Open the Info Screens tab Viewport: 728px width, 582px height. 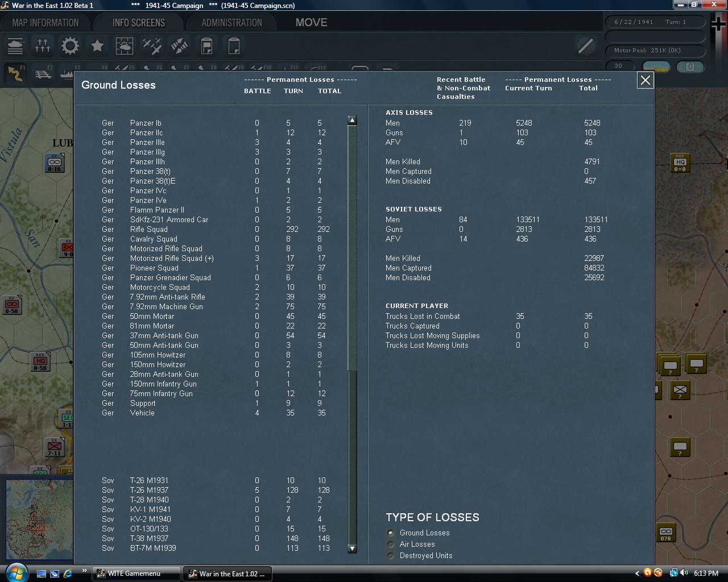tap(139, 23)
